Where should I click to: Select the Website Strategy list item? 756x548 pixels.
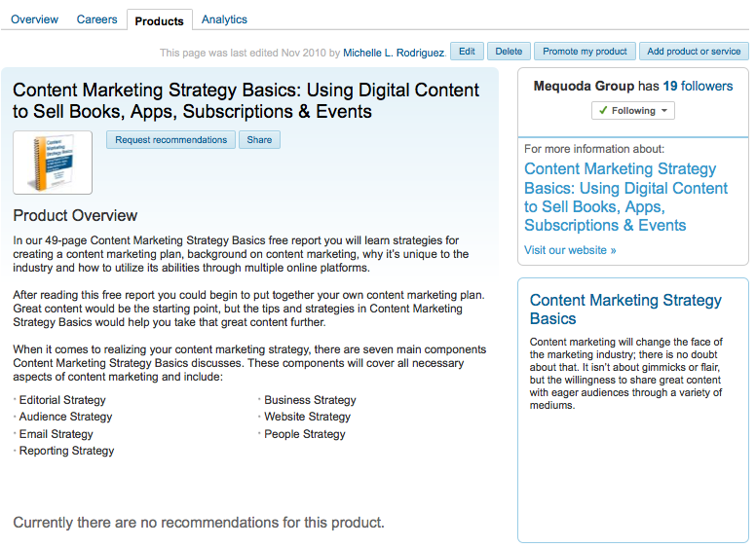click(307, 417)
